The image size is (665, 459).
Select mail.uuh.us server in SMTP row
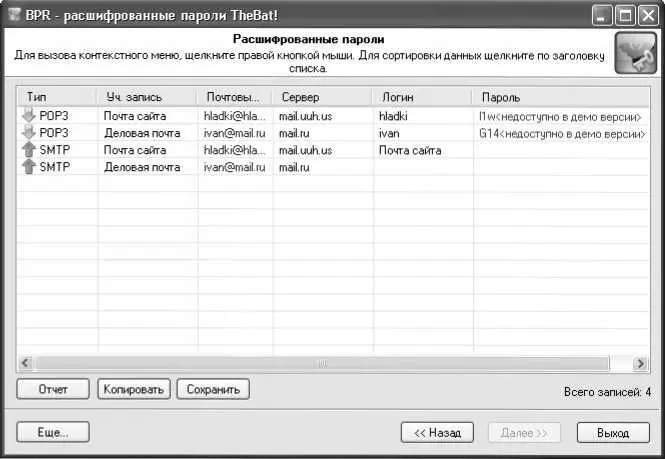pyautogui.click(x=305, y=150)
